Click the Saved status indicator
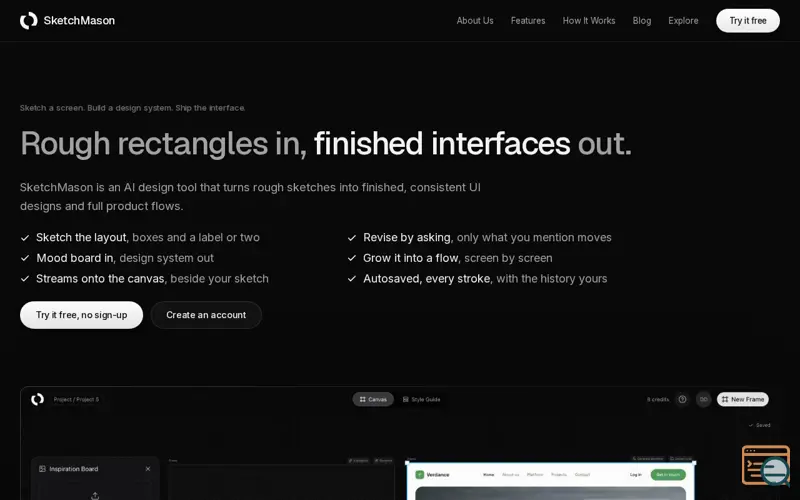 (x=759, y=425)
